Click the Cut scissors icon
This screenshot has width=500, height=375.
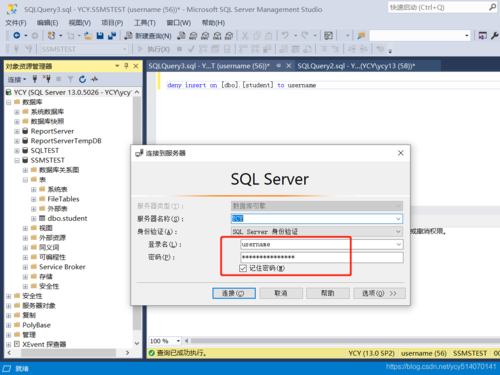pos(245,36)
